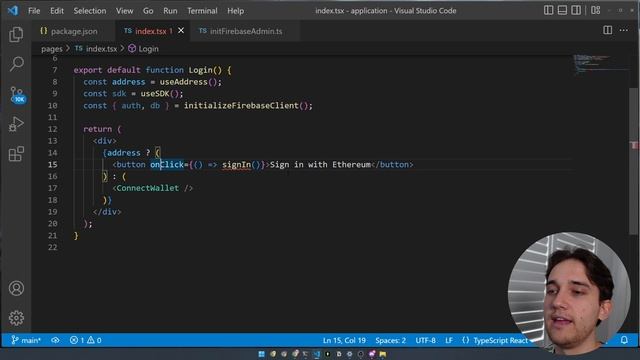Open the Explorer view in activity bar
640x360 pixels.
click(x=16, y=34)
